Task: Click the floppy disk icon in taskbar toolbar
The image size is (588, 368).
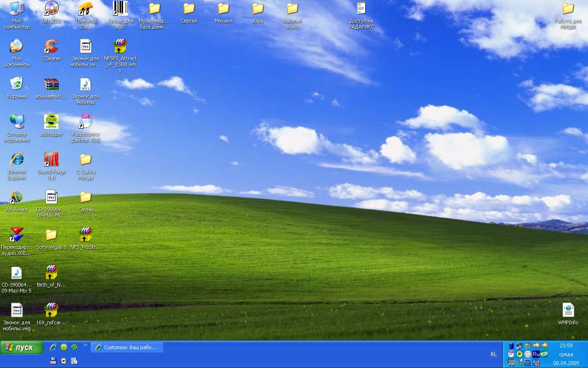Action: 53,361
